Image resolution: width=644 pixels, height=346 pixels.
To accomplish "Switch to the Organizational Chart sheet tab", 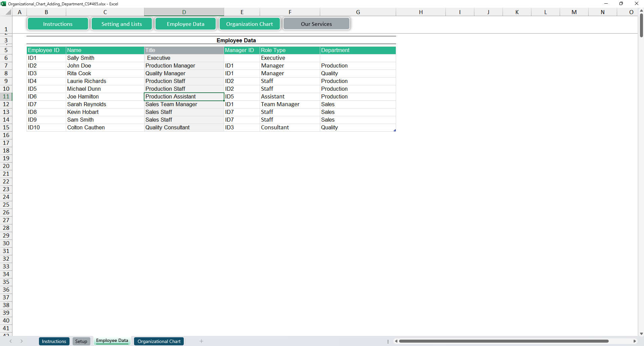I will [159, 341].
